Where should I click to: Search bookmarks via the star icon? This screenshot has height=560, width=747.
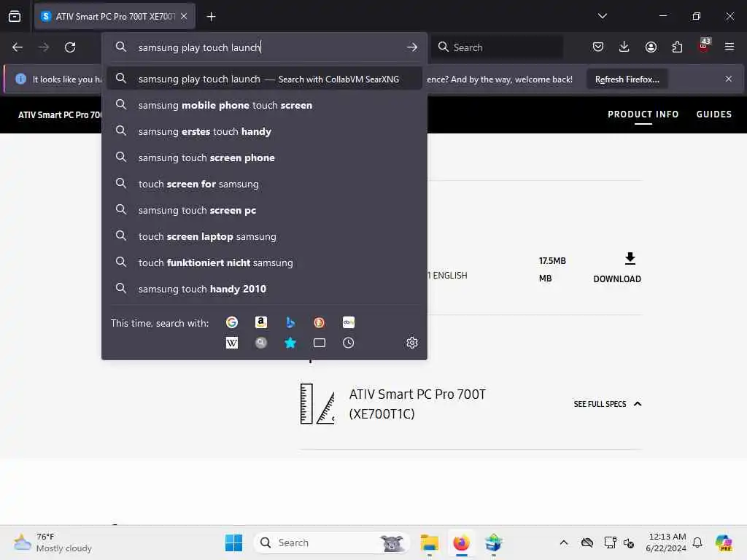[290, 343]
